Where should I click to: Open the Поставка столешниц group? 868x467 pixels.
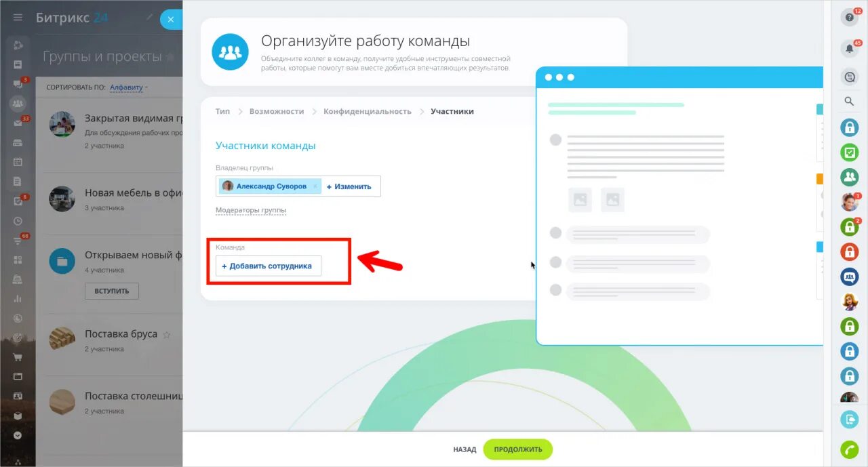tap(134, 396)
